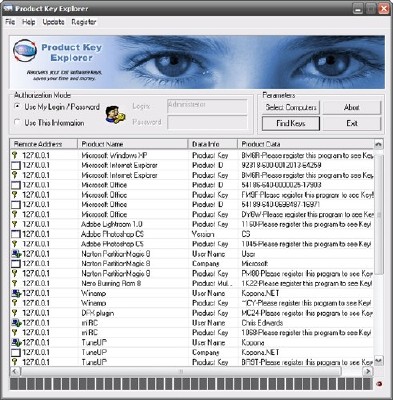Viewport: 393px width, 400px height.
Task: Click the Find Keys button
Action: (x=291, y=123)
